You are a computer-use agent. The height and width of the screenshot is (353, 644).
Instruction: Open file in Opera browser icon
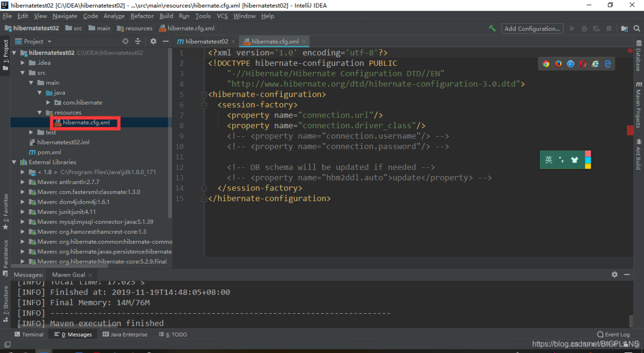(x=583, y=64)
